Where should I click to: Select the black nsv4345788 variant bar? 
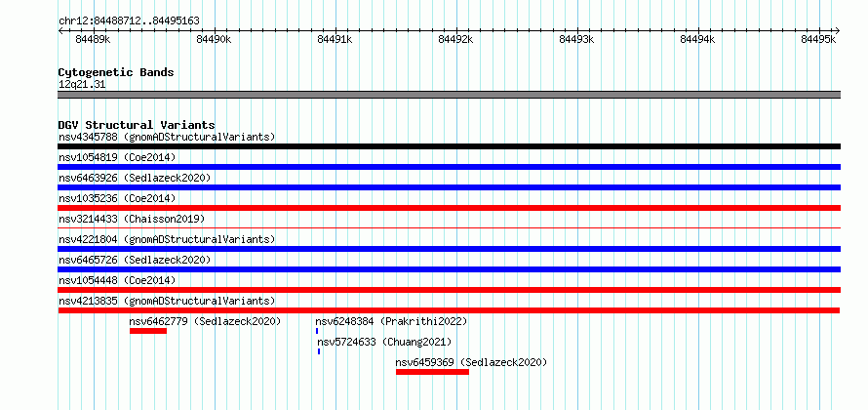pyautogui.click(x=449, y=146)
